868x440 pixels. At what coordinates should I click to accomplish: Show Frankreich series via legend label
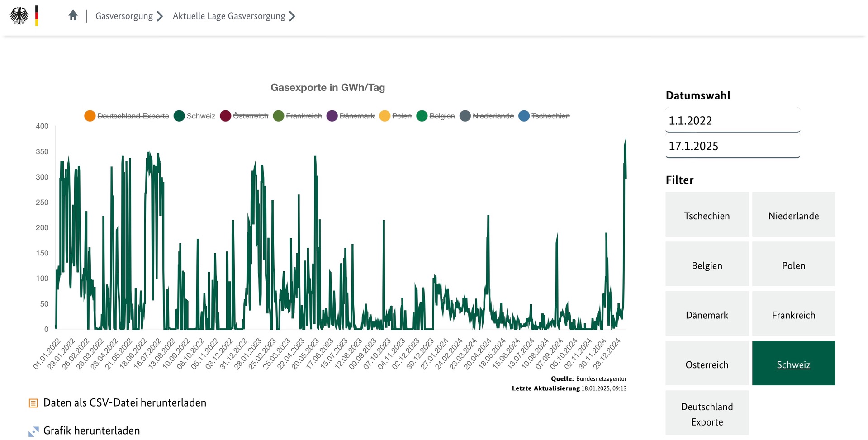[304, 116]
